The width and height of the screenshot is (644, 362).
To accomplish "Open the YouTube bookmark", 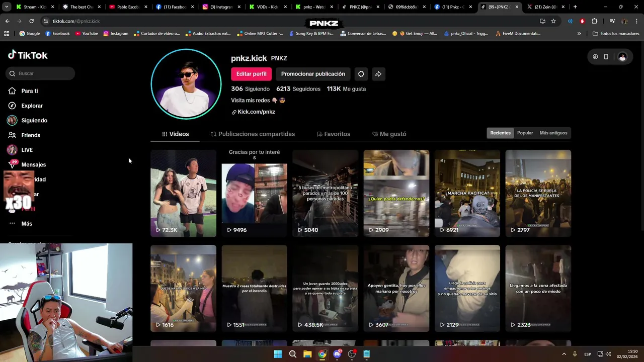I will pyautogui.click(x=87, y=34).
